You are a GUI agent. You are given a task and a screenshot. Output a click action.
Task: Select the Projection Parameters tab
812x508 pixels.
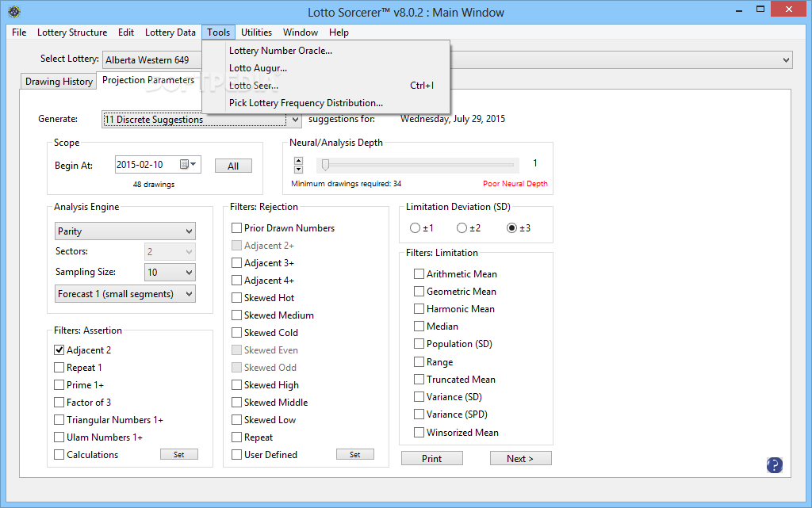pyautogui.click(x=148, y=80)
